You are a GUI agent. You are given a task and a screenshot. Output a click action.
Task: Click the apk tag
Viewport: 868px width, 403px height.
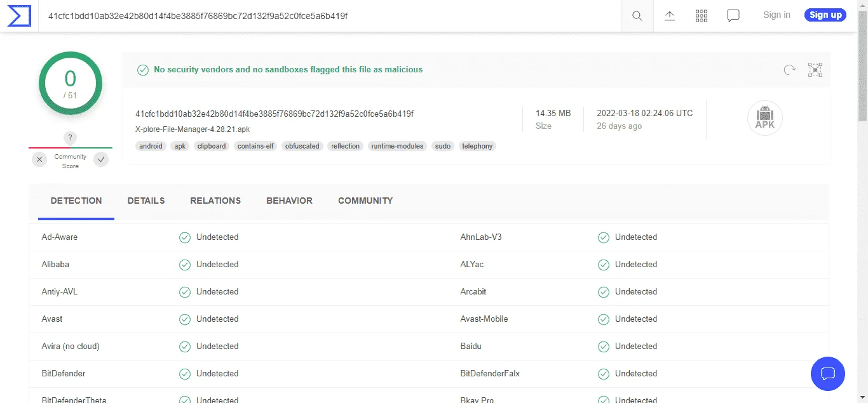(180, 146)
